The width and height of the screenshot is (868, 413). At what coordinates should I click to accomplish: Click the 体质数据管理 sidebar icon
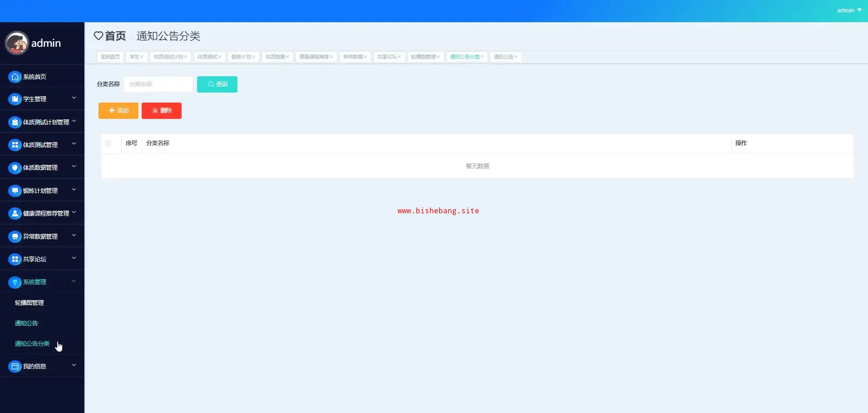coord(15,167)
